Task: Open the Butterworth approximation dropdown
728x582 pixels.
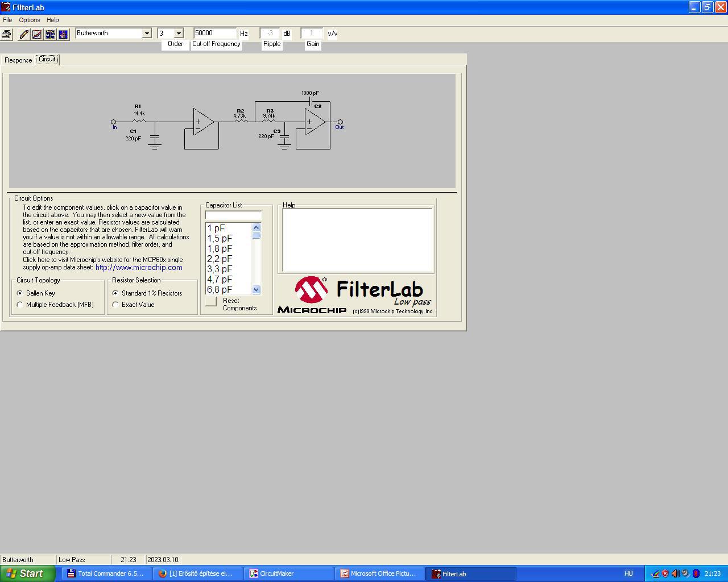Action: (147, 34)
